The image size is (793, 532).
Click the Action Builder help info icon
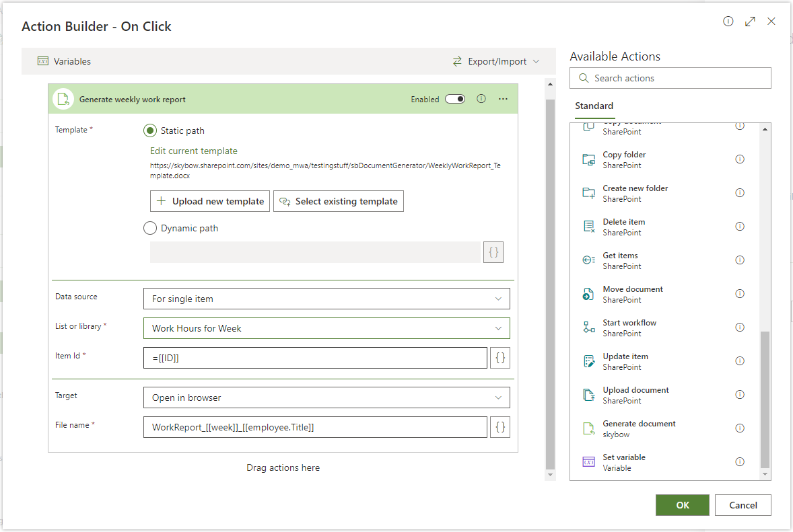[x=728, y=22]
